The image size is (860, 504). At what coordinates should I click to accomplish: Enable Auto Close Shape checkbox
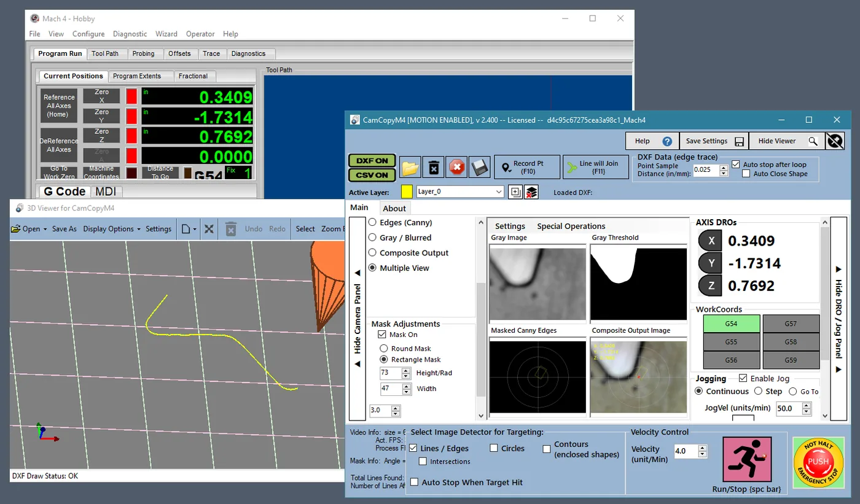click(746, 174)
